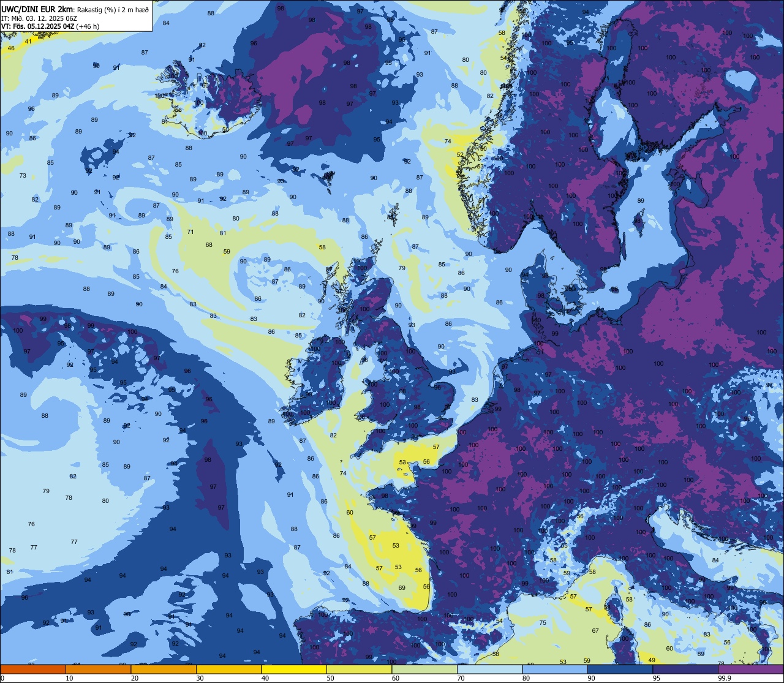784x683 pixels.
Task: Click the humidity value 71 on the map
Action: point(190,232)
